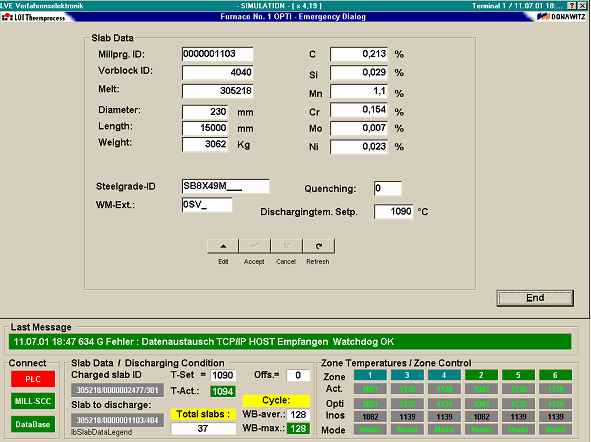Click the Steelgrade-ID input field
Image resolution: width=591 pixels, height=442 pixels.
pyautogui.click(x=225, y=186)
